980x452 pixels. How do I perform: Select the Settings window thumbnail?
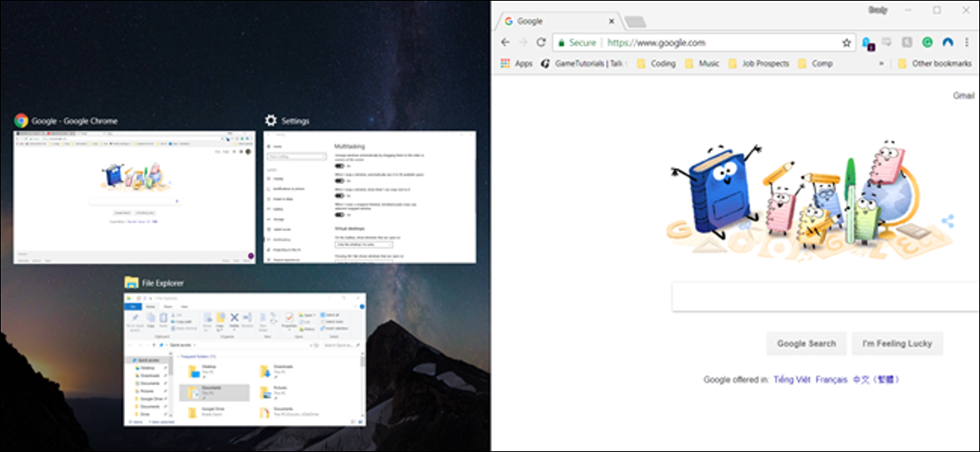click(369, 196)
